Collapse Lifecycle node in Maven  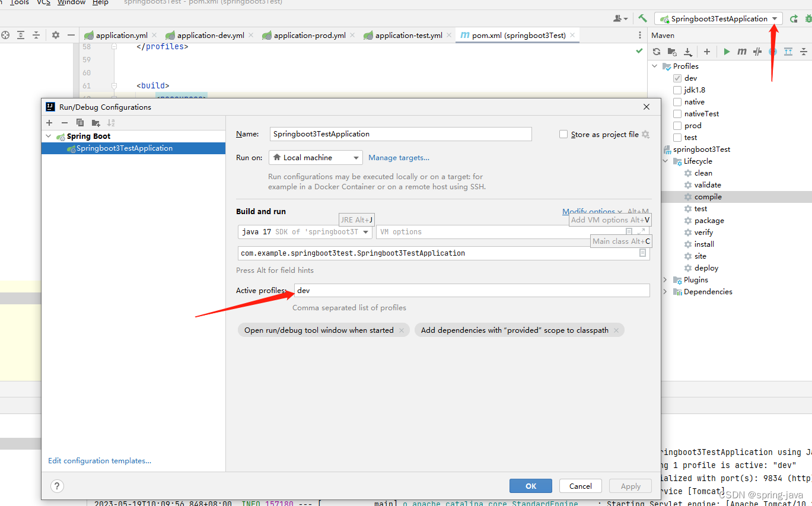[665, 161]
